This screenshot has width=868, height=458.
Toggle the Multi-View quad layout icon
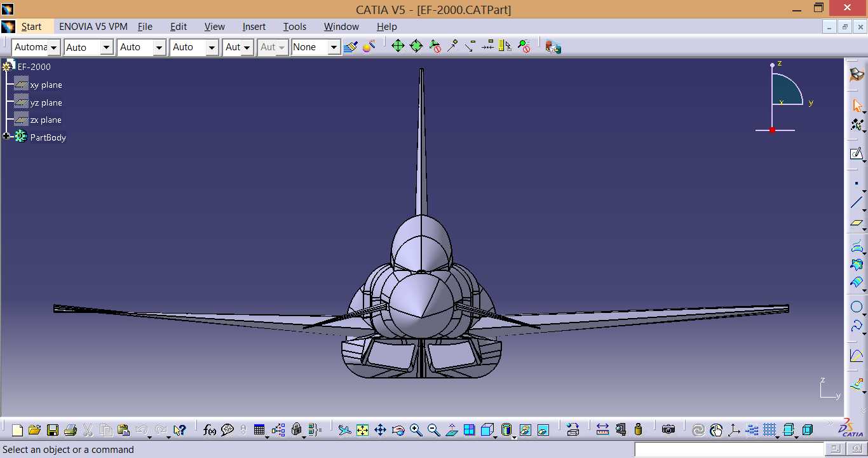469,431
